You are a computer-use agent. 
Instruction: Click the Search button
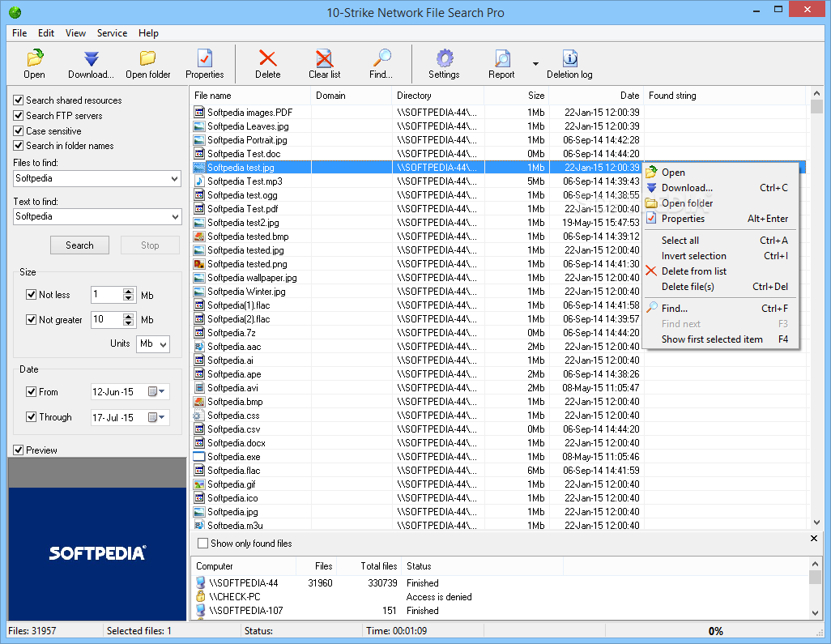(x=79, y=245)
